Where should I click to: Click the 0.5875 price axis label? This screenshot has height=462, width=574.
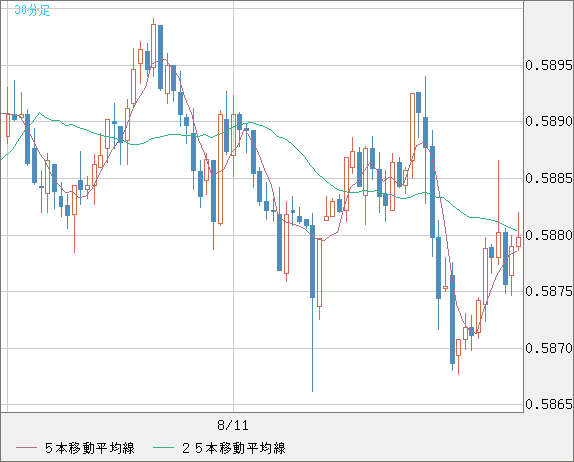pyautogui.click(x=549, y=291)
